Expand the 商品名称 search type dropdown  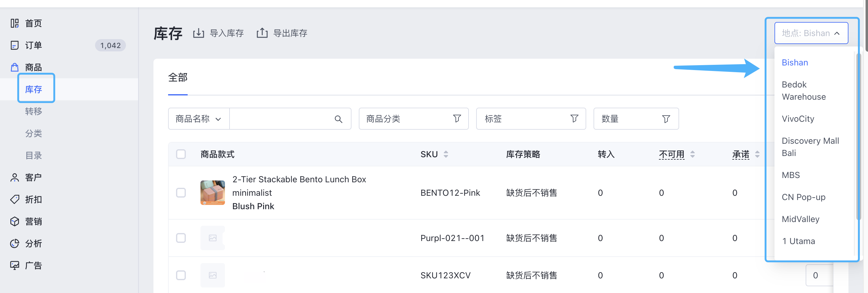[198, 119]
